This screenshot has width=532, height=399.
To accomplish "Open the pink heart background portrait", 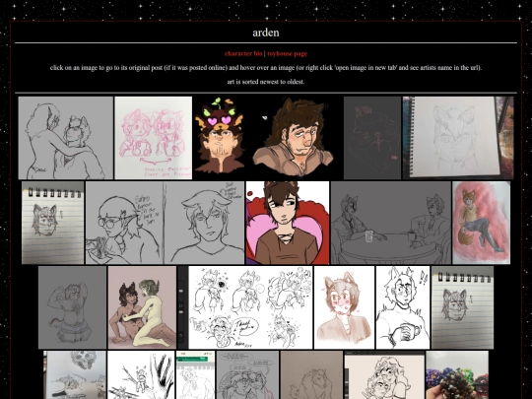I will pyautogui.click(x=288, y=223).
